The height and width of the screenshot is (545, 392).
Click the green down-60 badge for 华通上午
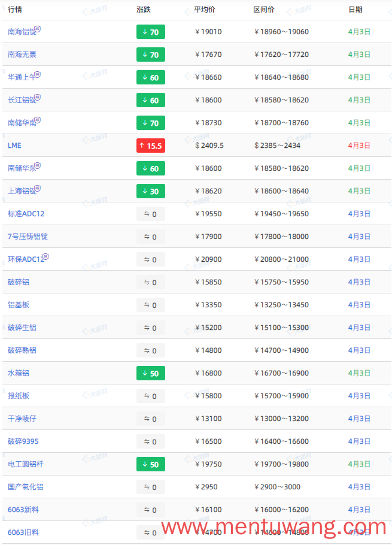tap(151, 77)
